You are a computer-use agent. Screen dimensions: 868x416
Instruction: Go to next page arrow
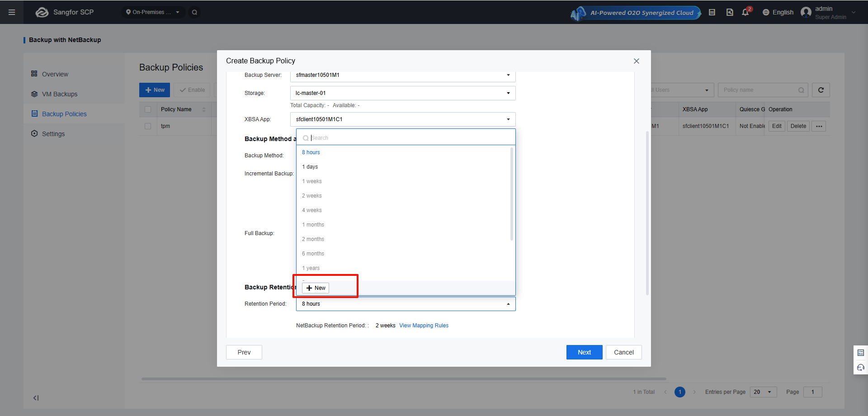tap(694, 392)
